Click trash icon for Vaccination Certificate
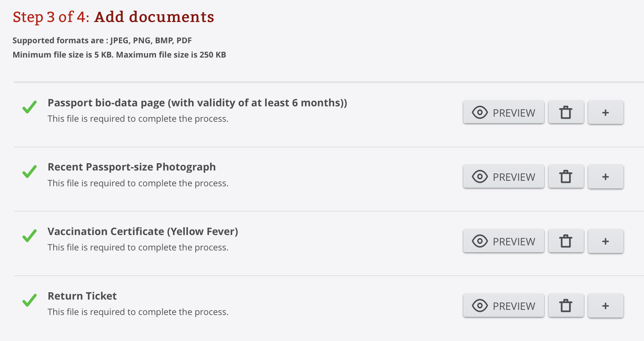The height and width of the screenshot is (341, 644). (566, 241)
